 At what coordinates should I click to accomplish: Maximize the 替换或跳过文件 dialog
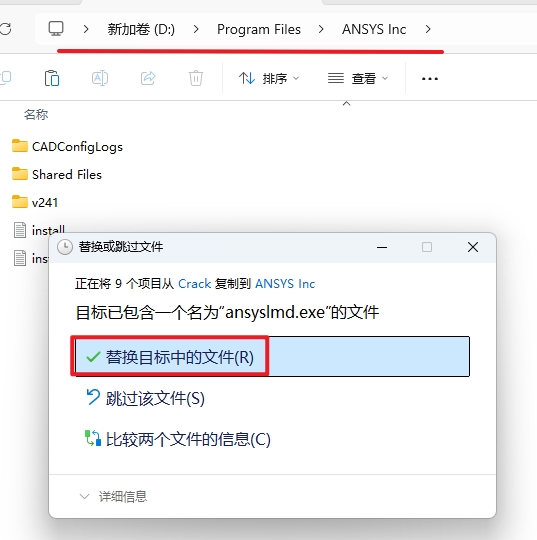427,247
